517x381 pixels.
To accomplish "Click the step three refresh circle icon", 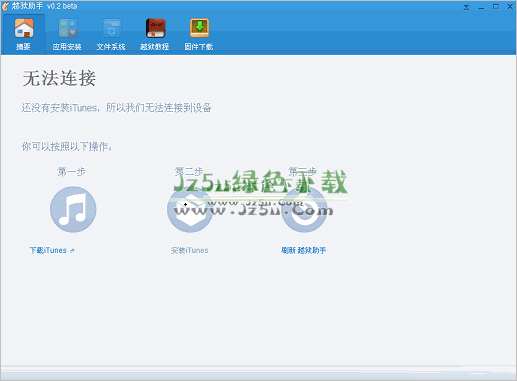I will 304,209.
